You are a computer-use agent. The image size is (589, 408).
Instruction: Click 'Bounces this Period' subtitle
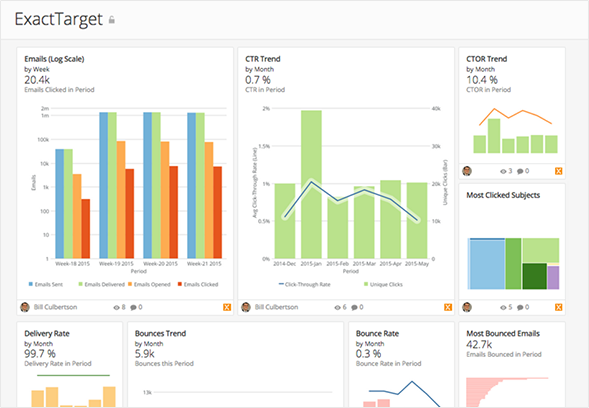pyautogui.click(x=164, y=364)
